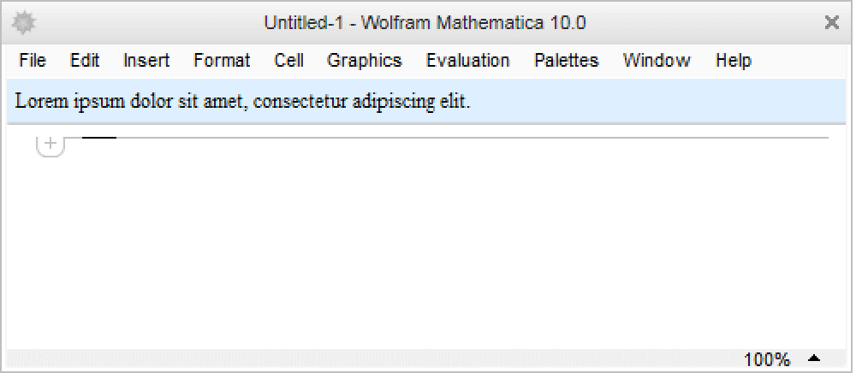The image size is (868, 373).
Task: Open the Format menu
Action: (x=222, y=61)
